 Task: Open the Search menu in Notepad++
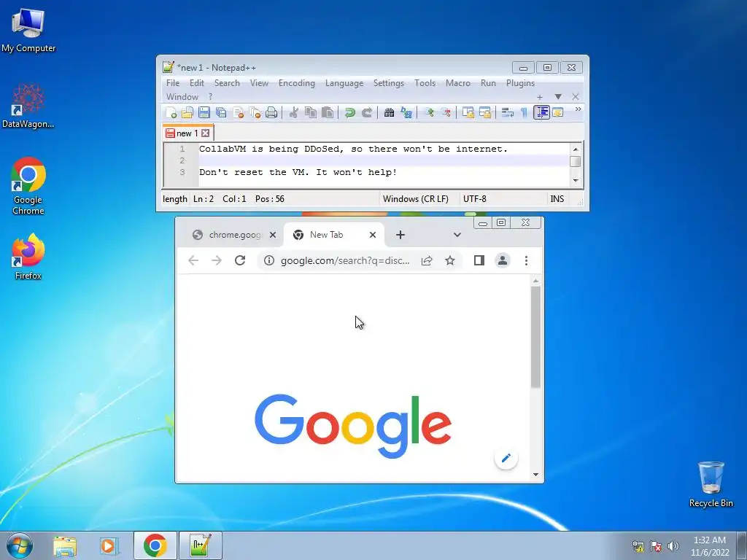coord(227,83)
